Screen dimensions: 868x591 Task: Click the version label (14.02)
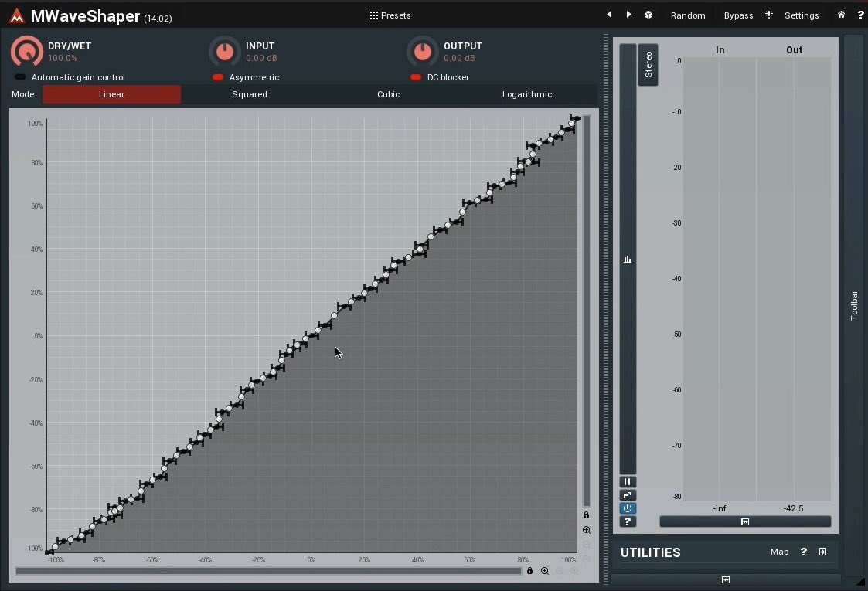(x=158, y=19)
